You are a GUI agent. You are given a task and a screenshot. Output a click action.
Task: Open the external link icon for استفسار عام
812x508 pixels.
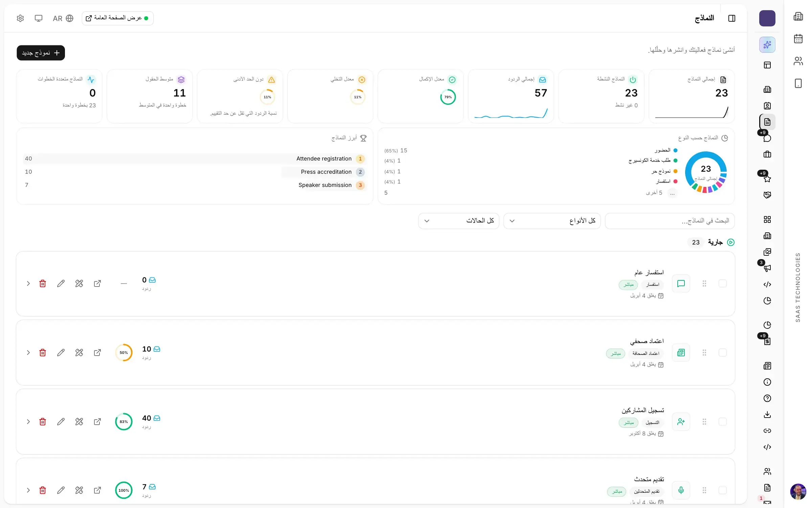[x=97, y=283]
